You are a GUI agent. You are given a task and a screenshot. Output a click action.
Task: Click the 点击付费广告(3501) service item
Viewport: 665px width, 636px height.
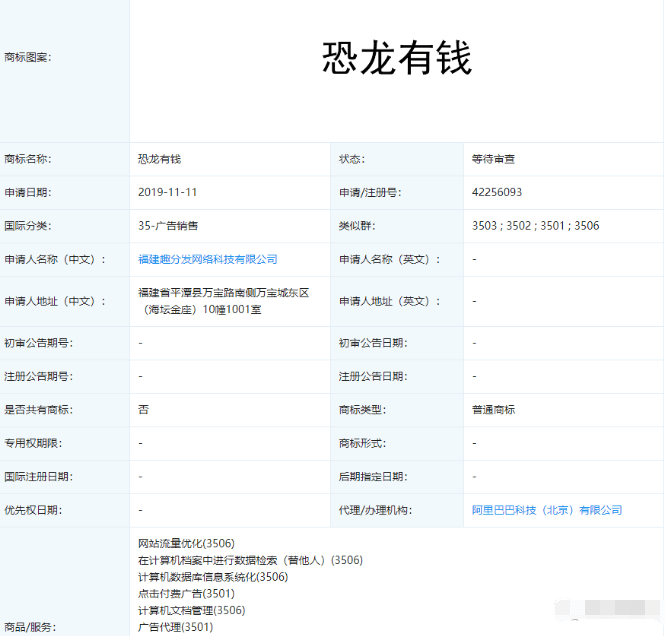click(186, 593)
